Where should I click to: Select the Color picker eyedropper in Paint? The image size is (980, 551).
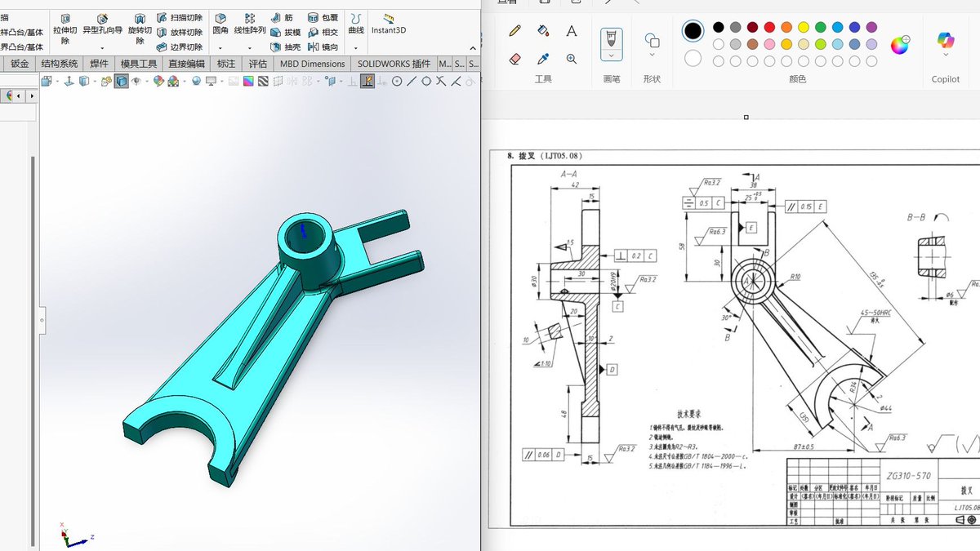tap(543, 59)
